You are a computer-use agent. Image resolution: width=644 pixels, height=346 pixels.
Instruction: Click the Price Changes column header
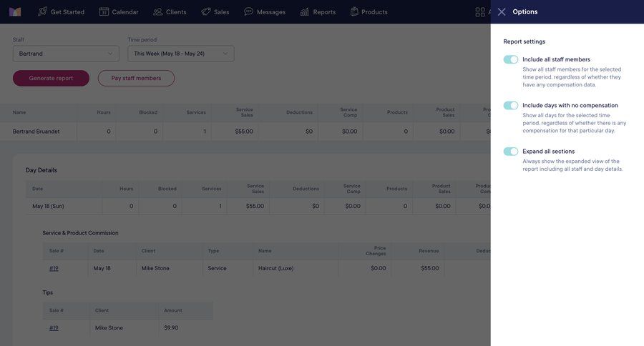376,251
